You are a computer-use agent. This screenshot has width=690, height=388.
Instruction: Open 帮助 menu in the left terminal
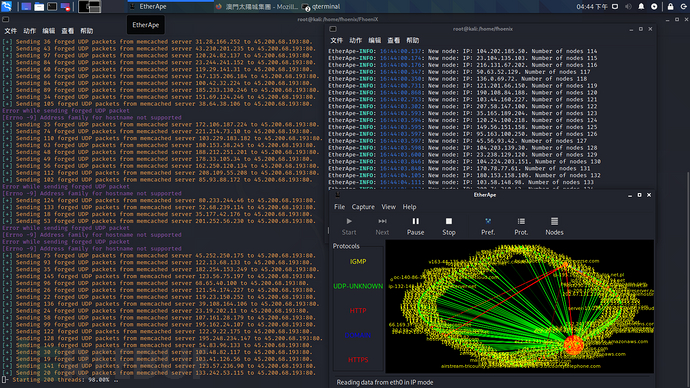coord(87,31)
